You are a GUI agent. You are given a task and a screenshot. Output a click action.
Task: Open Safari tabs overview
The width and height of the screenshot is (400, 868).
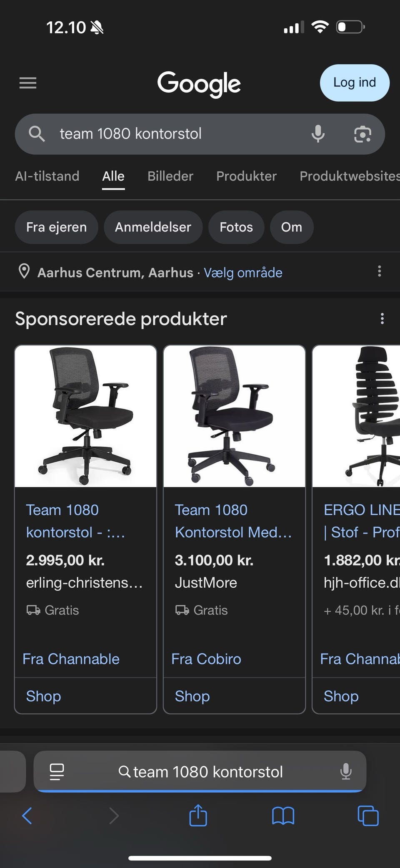pyautogui.click(x=368, y=815)
